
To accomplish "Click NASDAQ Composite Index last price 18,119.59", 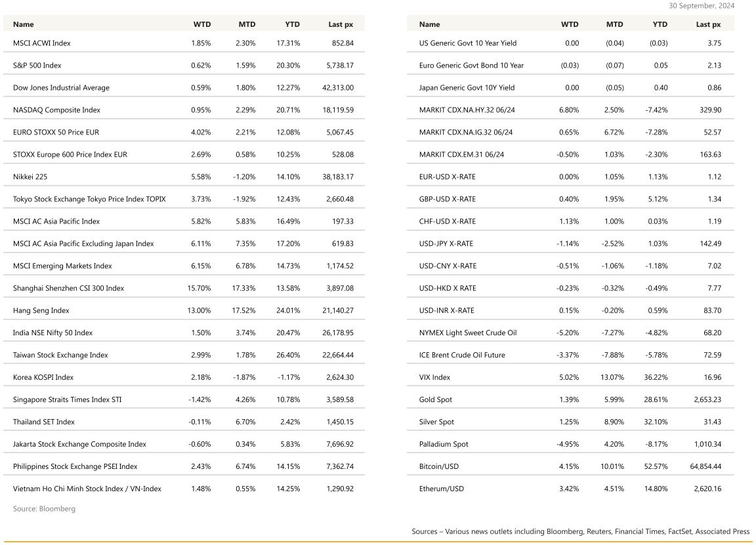I will 337,110.
